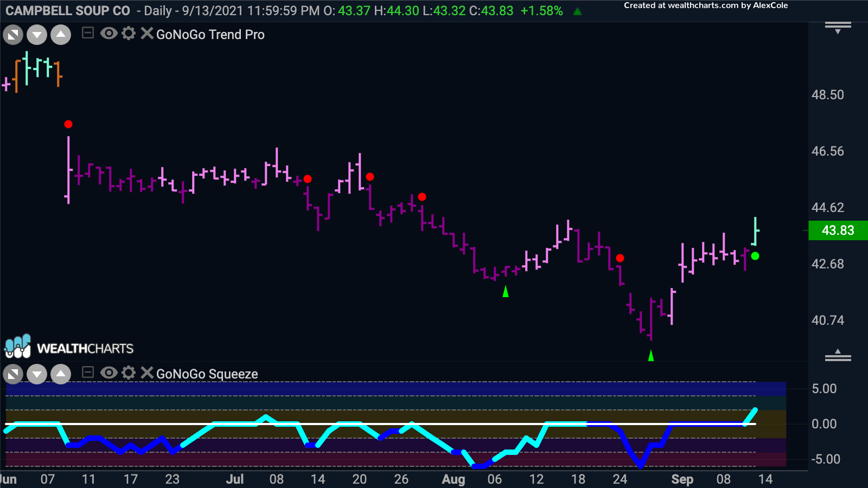Click the red dot marker at the June gap-down
This screenshot has height=488, width=868.
(x=68, y=124)
